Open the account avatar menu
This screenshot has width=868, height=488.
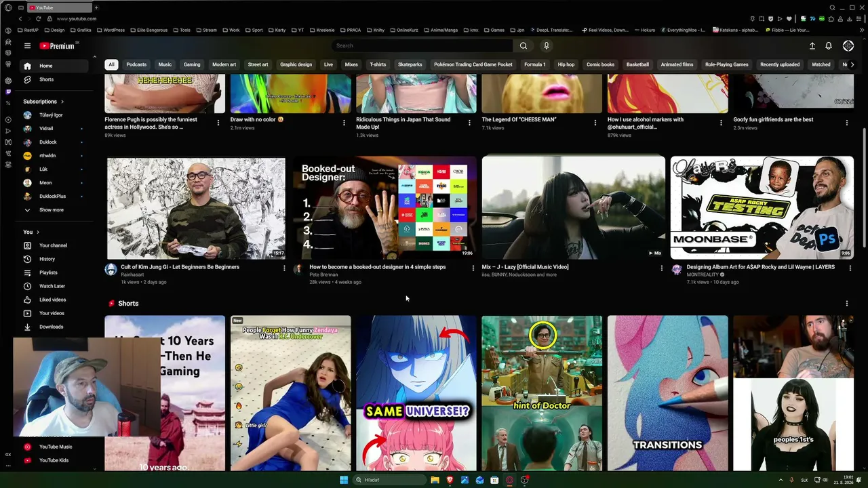(848, 46)
